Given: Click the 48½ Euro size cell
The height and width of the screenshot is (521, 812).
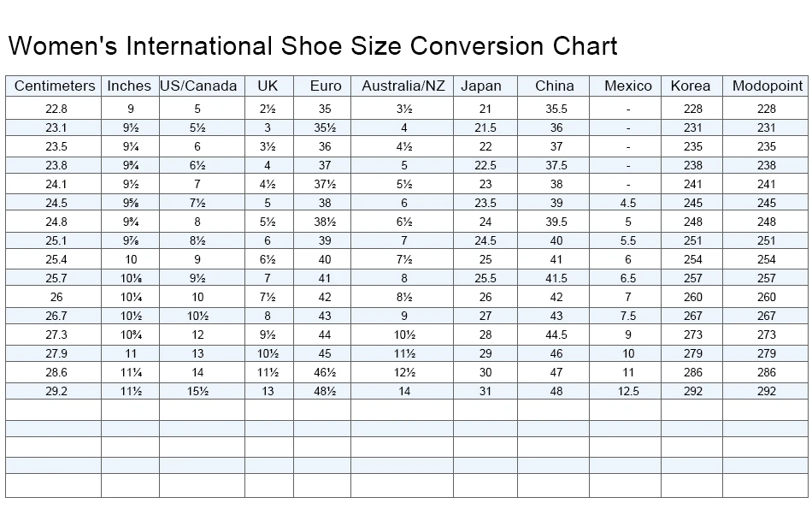Looking at the screenshot, I should click(x=325, y=391).
